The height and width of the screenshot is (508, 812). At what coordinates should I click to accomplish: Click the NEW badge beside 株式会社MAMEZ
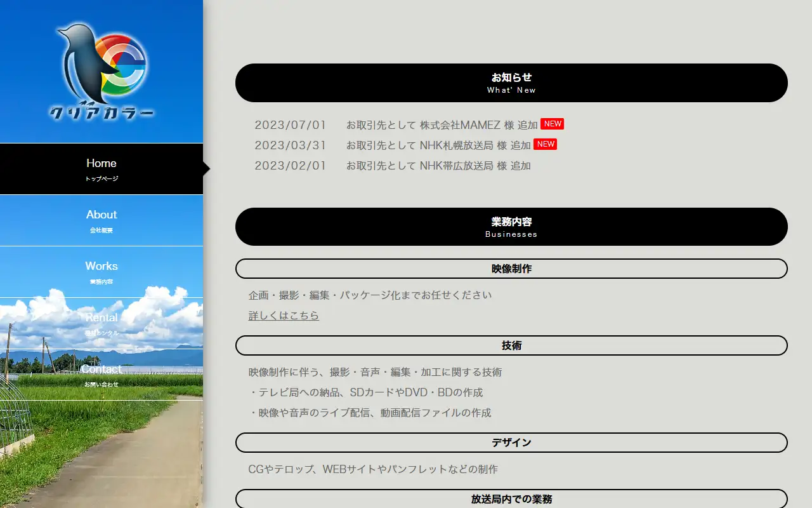[x=553, y=124]
